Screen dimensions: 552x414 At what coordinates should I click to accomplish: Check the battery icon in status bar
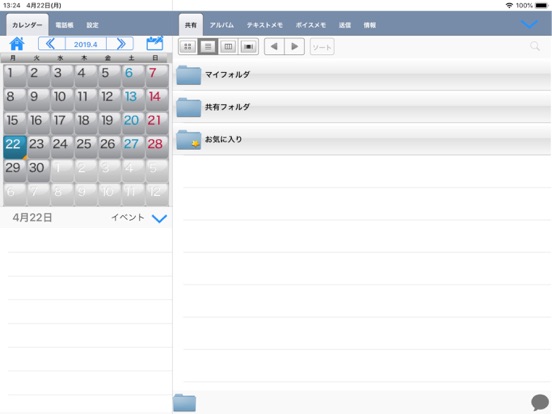[542, 5]
